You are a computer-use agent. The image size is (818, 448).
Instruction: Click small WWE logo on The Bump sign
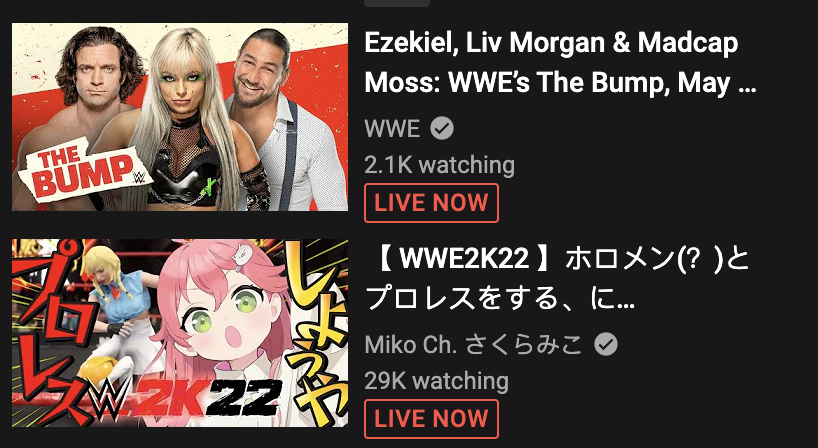point(139,177)
